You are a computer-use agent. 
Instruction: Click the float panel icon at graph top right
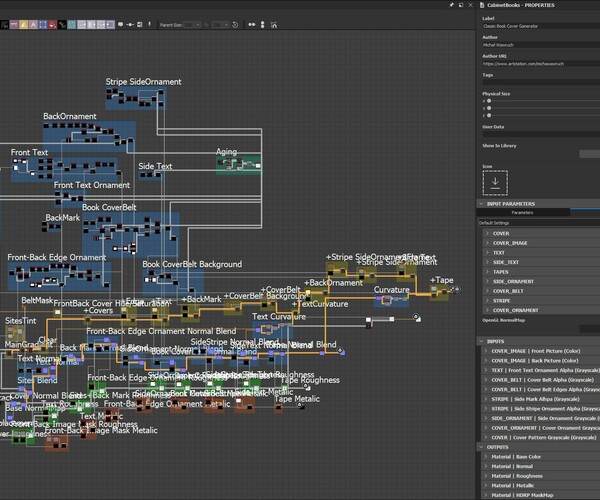461,5
